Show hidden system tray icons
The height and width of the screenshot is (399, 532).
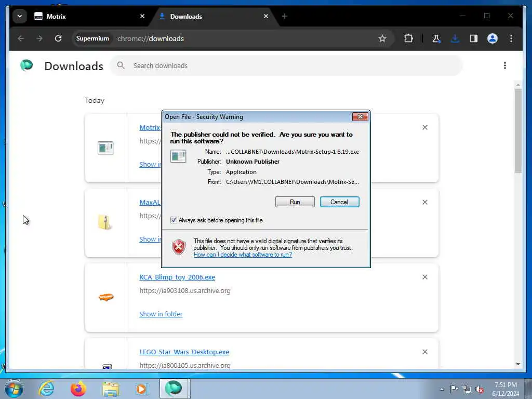click(x=442, y=389)
